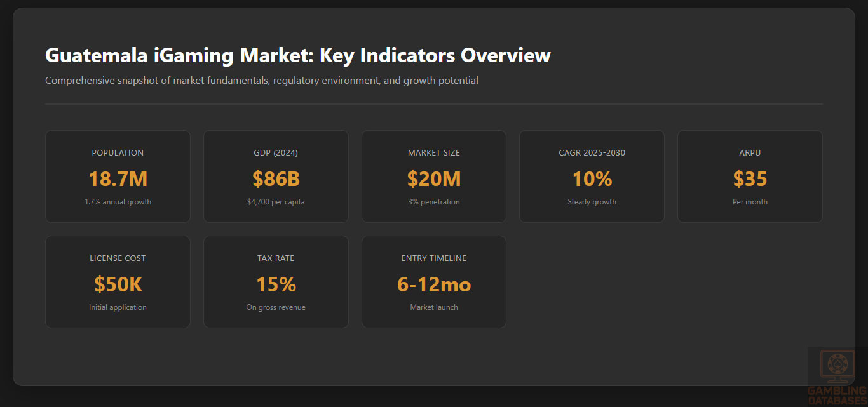Click the $35 ARPU value
Image resolution: width=868 pixels, height=407 pixels.
coord(750,179)
